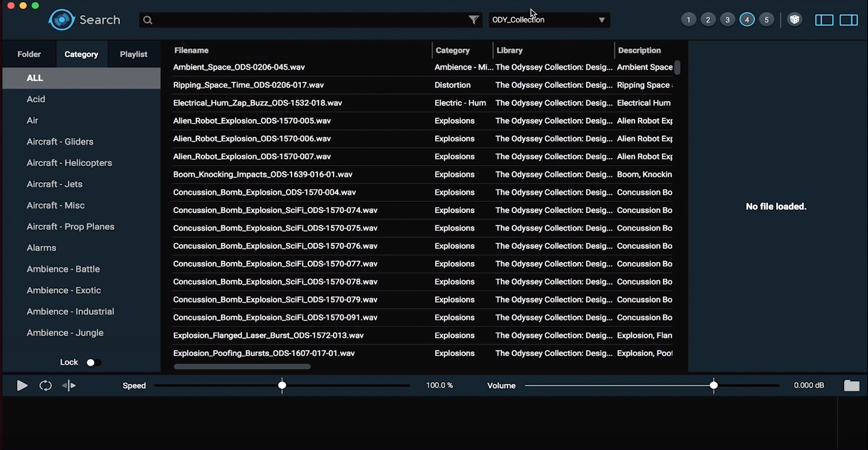
Task: Select the left split-panel layout icon
Action: pyautogui.click(x=825, y=20)
